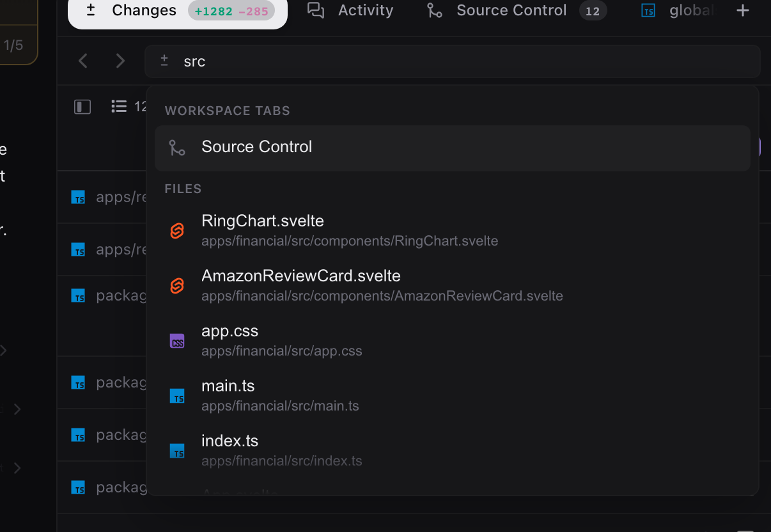Open RingChart.svelte file result
The image size is (771, 532).
[452, 231]
